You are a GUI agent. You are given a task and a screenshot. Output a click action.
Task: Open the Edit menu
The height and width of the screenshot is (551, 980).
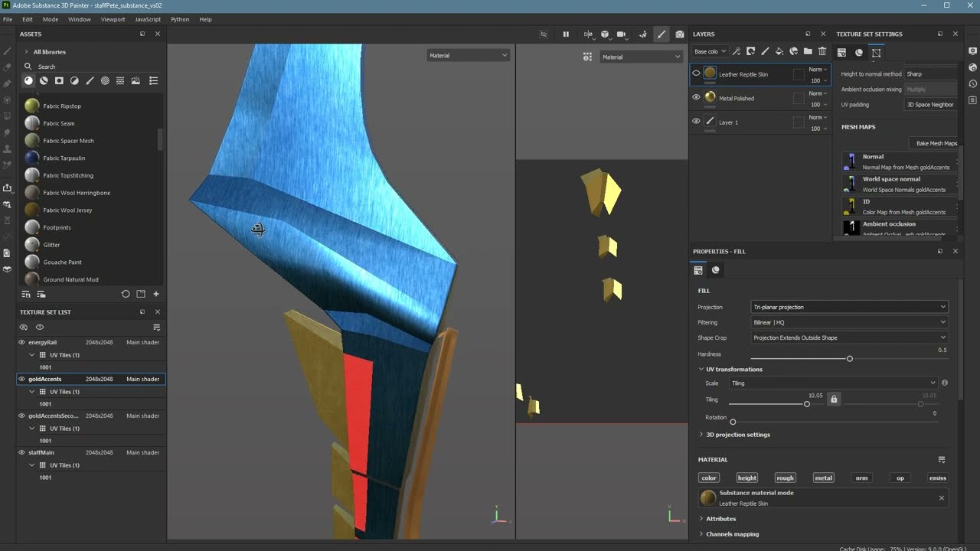[28, 19]
